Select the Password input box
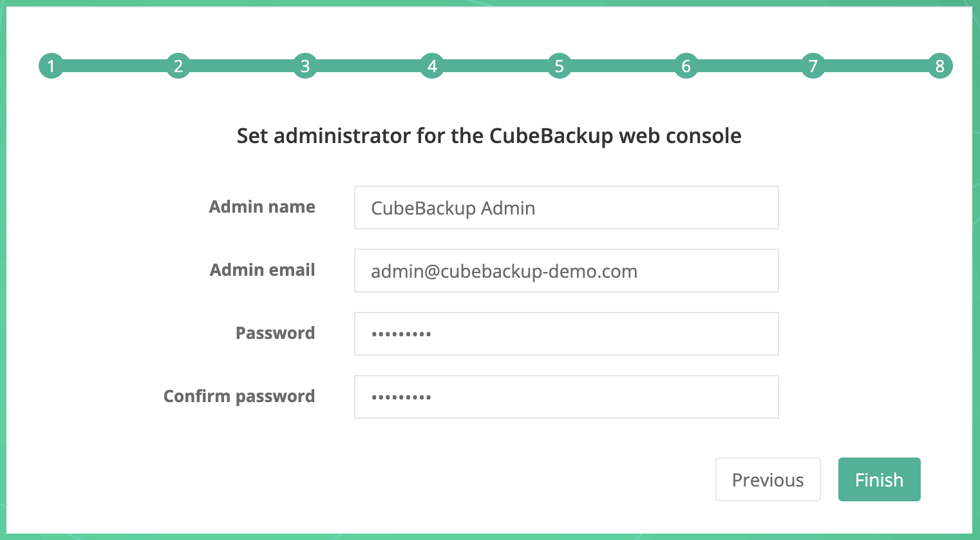Image resolution: width=980 pixels, height=540 pixels. point(566,334)
